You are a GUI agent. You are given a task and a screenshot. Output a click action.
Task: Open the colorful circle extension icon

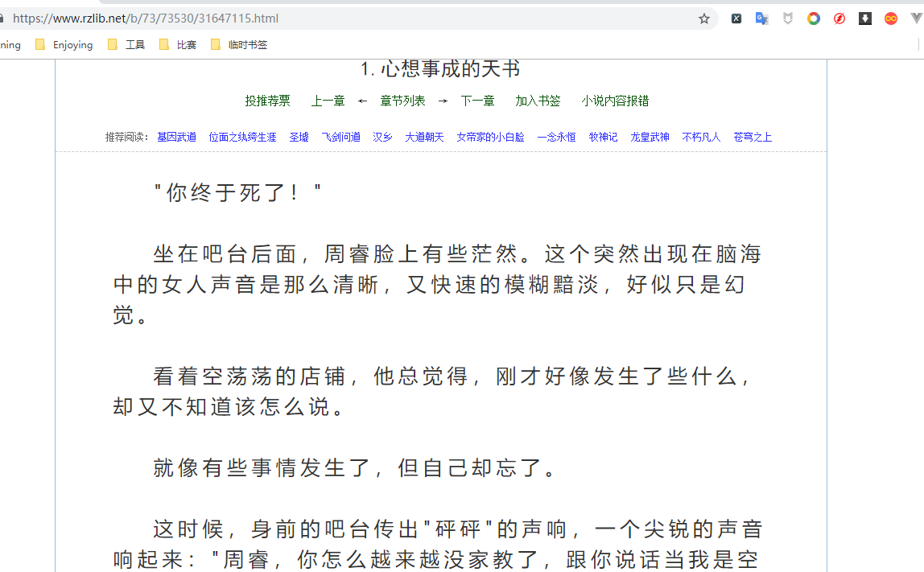click(813, 19)
